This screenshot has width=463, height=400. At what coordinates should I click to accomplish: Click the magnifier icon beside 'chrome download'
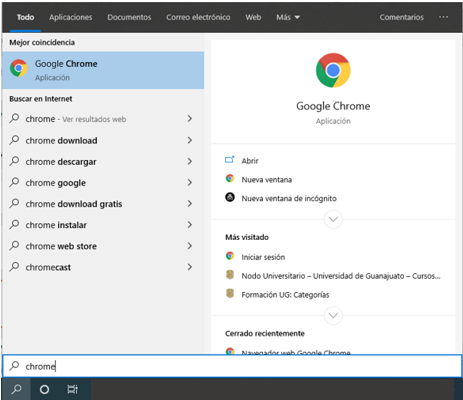click(14, 140)
